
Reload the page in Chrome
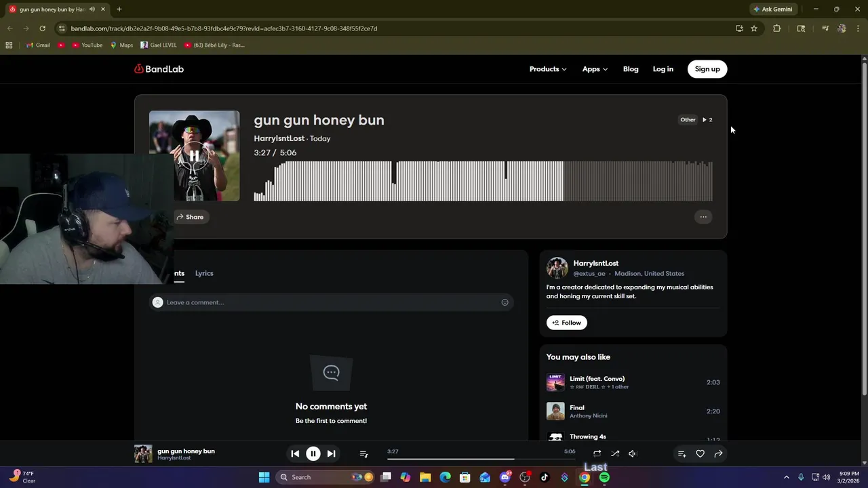click(x=42, y=28)
